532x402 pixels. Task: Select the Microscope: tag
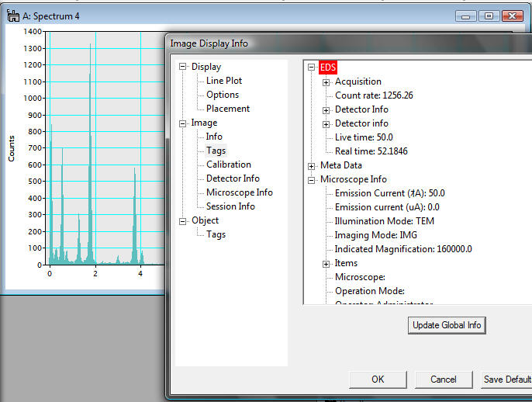[x=360, y=277]
